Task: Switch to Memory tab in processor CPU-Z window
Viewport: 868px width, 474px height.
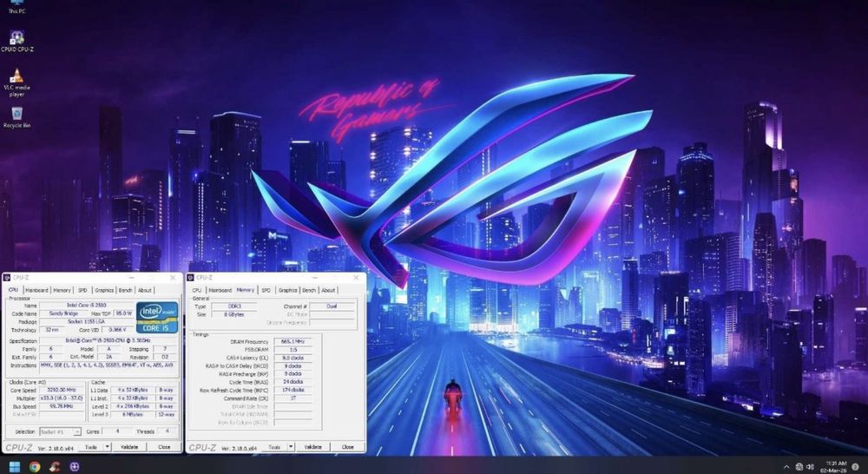Action: tap(62, 290)
